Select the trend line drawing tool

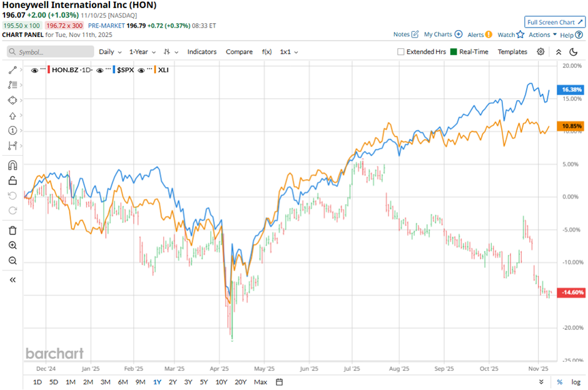(x=13, y=70)
